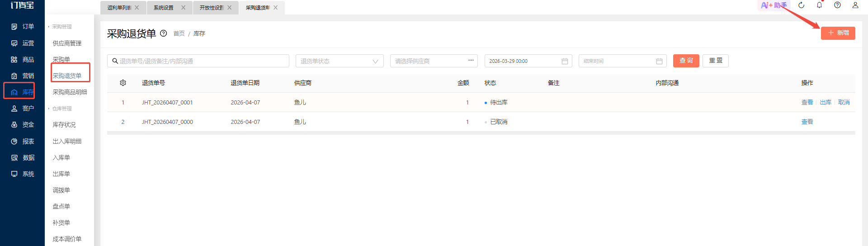Viewport: 868px width, 246px height.
Task: Open the 资金 sidebar section
Action: 22,125
